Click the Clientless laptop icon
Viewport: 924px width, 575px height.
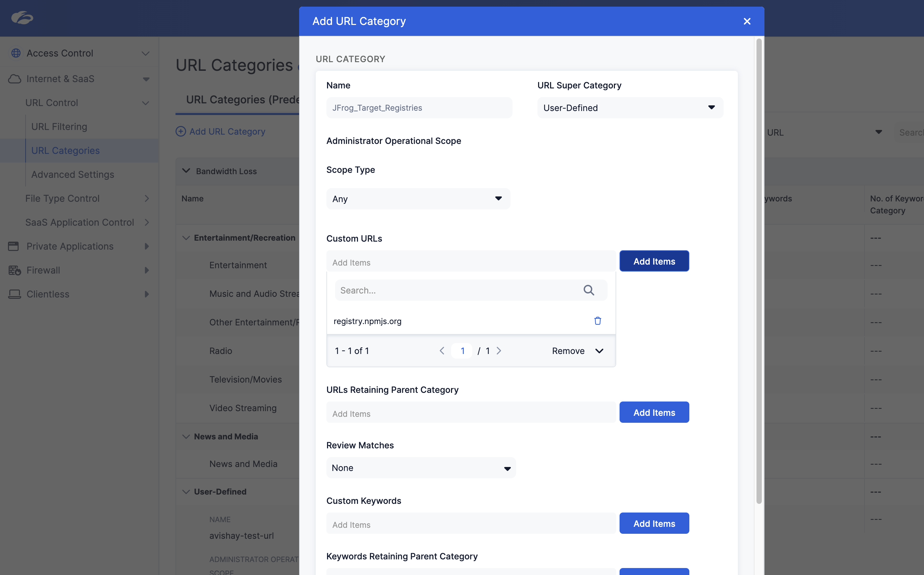[x=14, y=294]
